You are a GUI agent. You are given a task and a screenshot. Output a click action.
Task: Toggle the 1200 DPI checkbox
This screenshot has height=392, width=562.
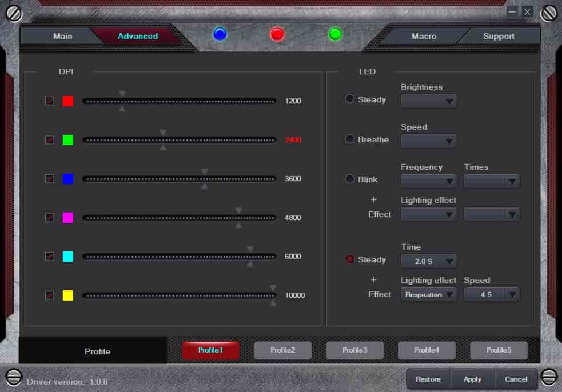coord(50,101)
